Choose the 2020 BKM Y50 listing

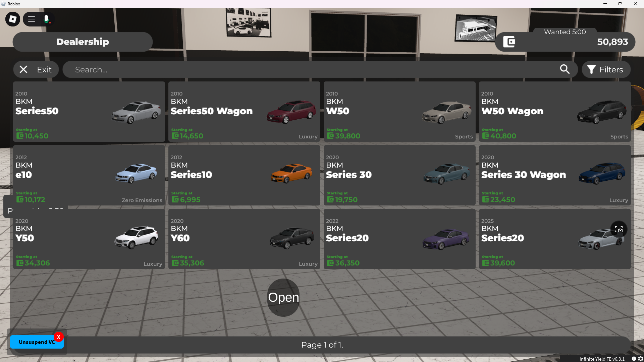(89, 239)
